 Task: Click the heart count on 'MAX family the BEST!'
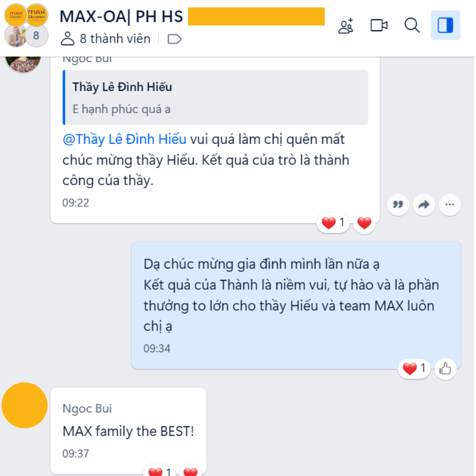(x=159, y=470)
